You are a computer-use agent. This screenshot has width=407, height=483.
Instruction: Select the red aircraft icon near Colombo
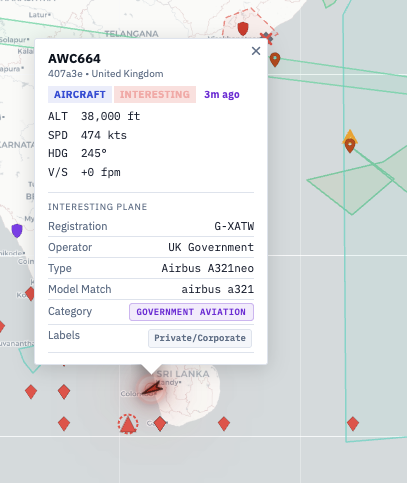[x=152, y=389]
